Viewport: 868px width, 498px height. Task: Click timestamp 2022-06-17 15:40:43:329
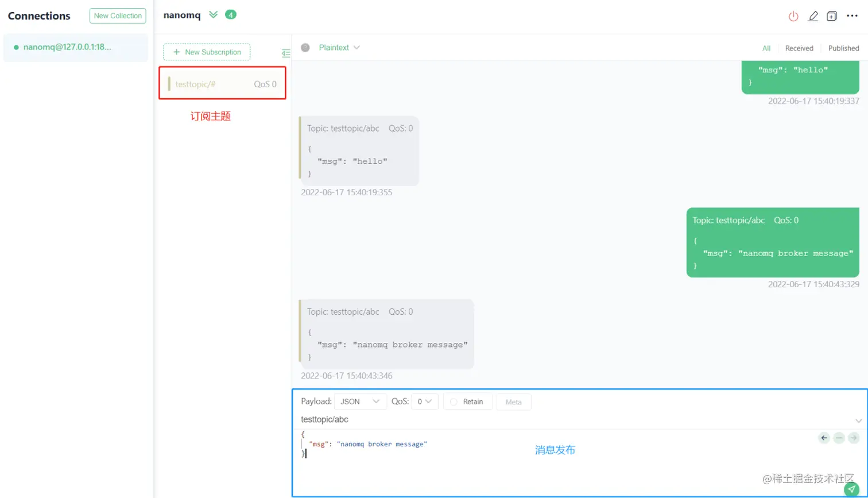[x=814, y=284]
